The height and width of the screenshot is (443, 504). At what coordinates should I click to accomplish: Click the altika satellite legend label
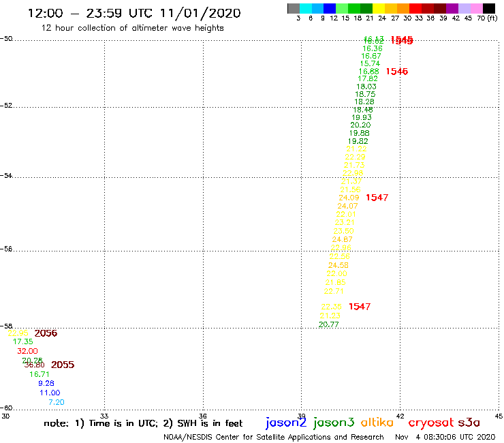(x=377, y=422)
